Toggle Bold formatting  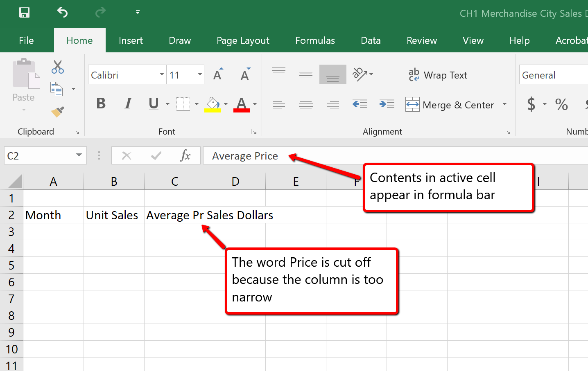(101, 103)
